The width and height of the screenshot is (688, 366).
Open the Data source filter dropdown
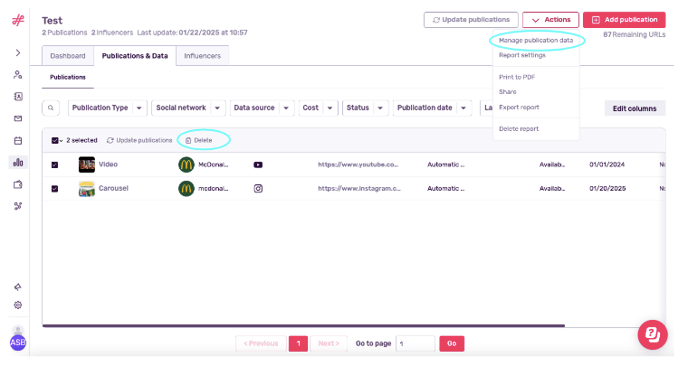(262, 108)
